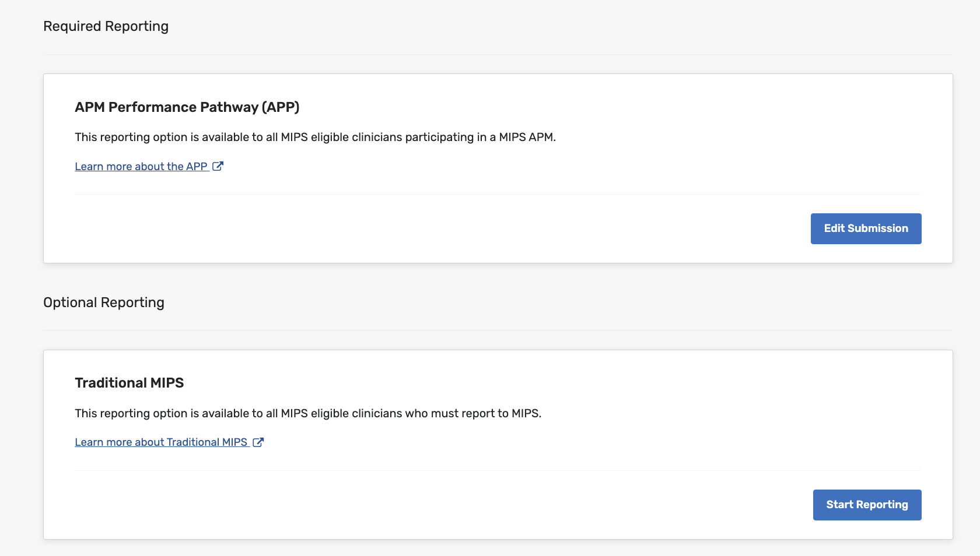Screen dimensions: 980x556
Task: Click the Required Reporting section heading
Action: [x=106, y=26]
